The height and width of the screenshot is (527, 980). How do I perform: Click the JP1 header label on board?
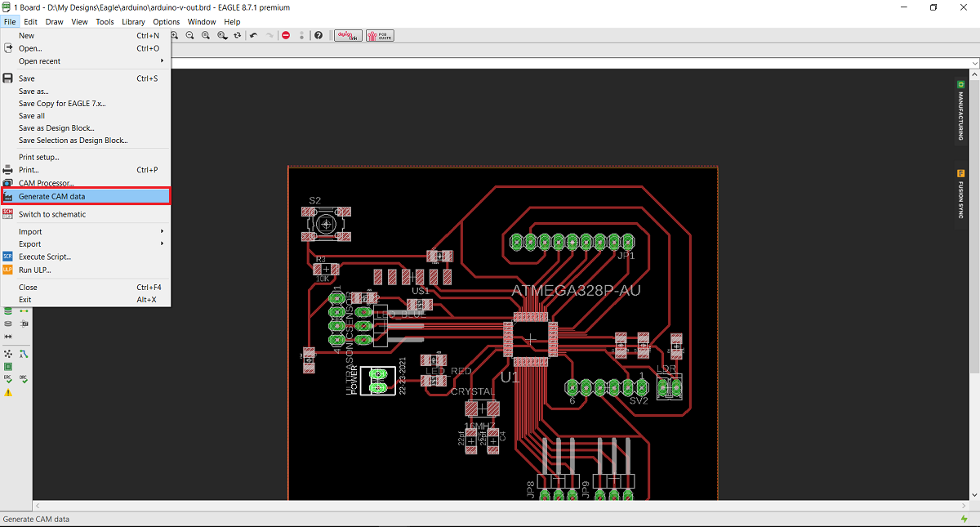(626, 255)
